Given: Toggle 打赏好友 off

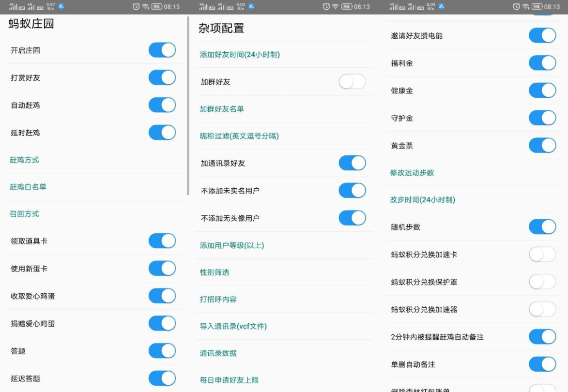Looking at the screenshot, I should coord(162,77).
